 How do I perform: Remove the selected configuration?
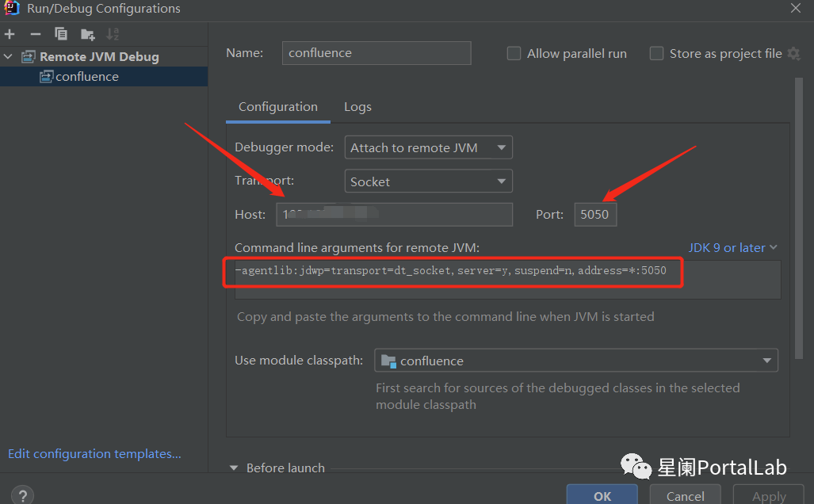(36, 34)
